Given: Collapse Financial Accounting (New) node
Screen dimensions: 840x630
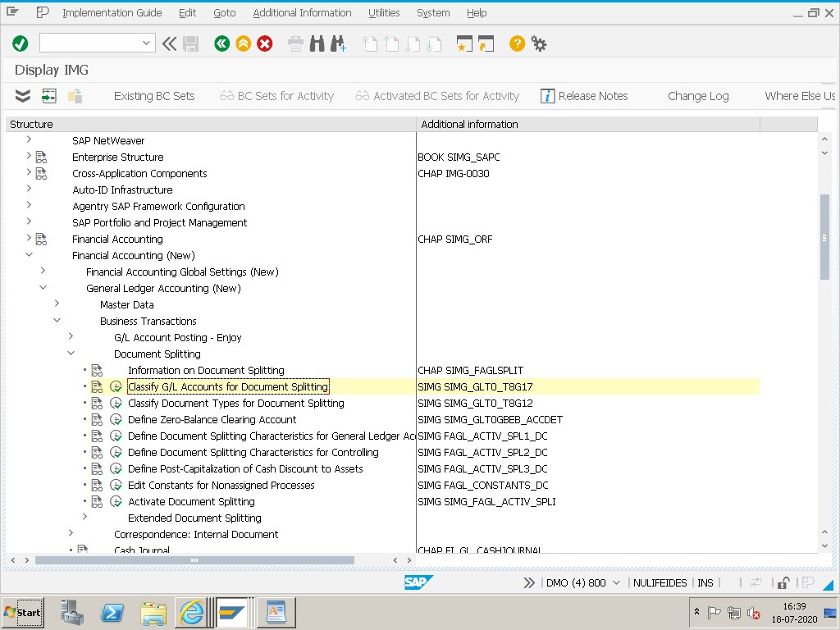Looking at the screenshot, I should [29, 254].
